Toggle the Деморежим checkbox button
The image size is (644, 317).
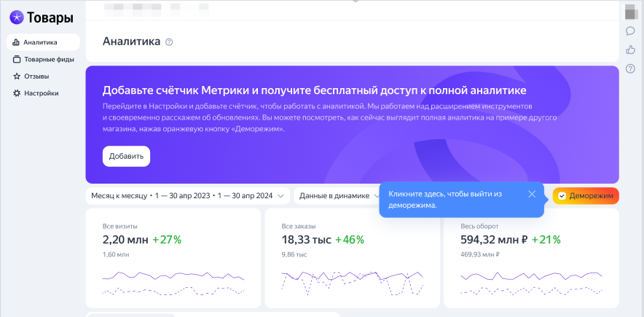tap(586, 196)
